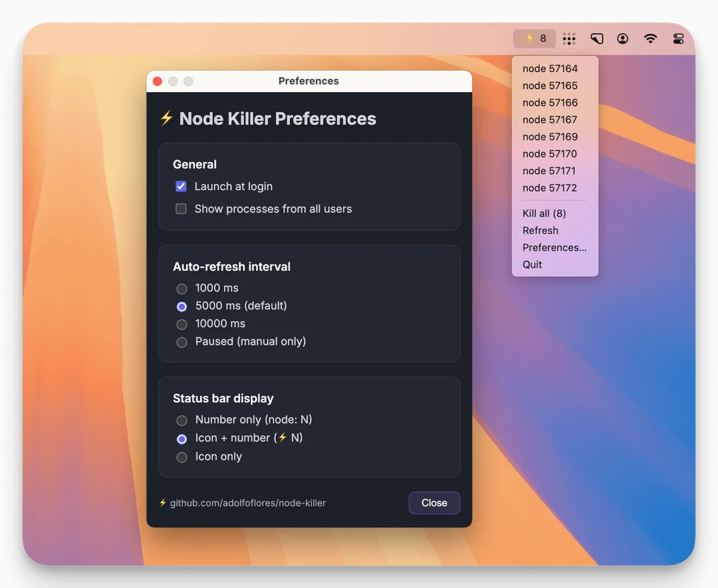Enable Show processes from all users

(x=181, y=209)
